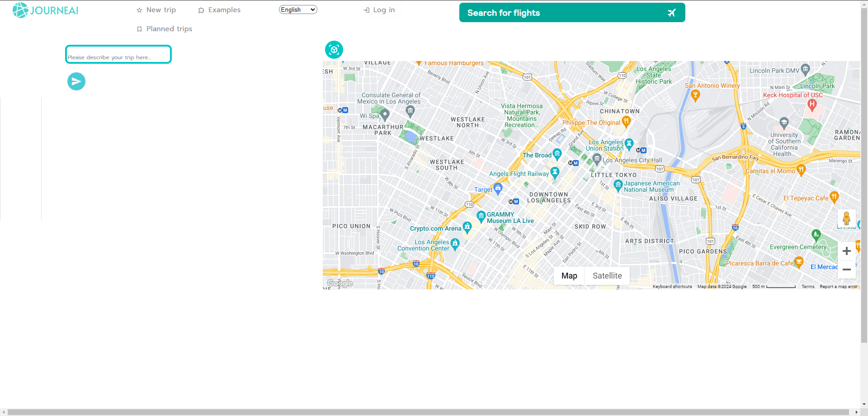The height and width of the screenshot is (416, 868).
Task: Click the teal 3D cube map icon
Action: pyautogui.click(x=334, y=50)
